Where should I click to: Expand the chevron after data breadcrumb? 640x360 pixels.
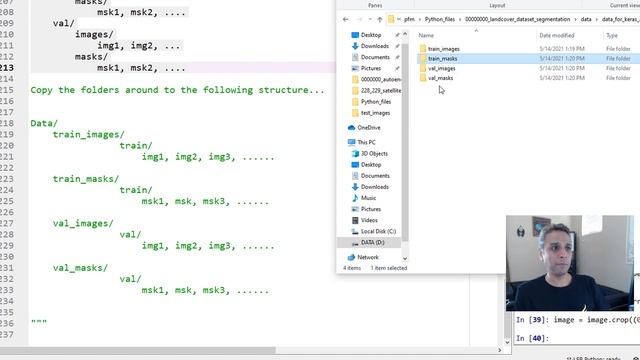pyautogui.click(x=597, y=19)
